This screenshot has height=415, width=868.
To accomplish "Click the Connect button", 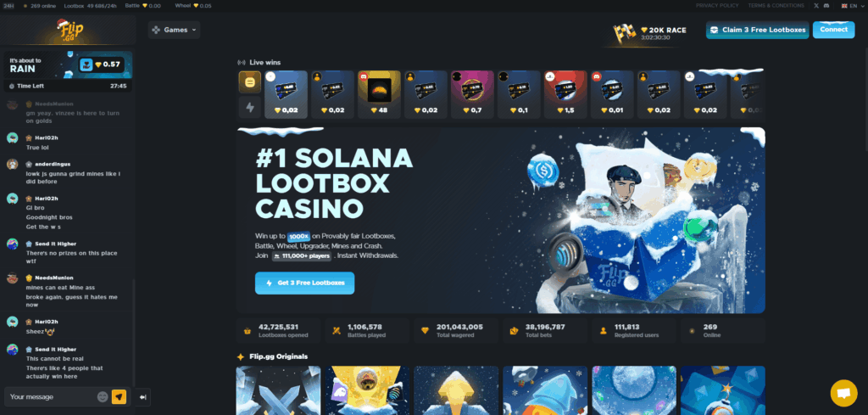I will coord(834,30).
